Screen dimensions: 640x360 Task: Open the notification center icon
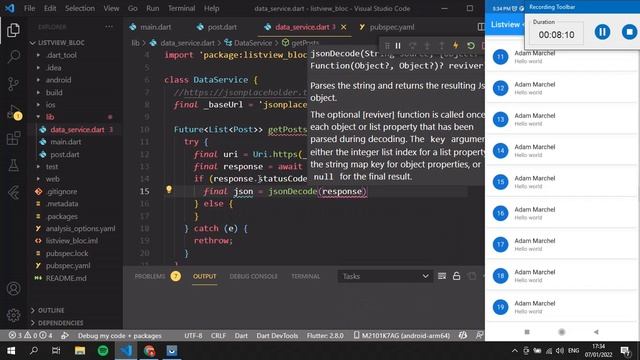[x=625, y=351]
